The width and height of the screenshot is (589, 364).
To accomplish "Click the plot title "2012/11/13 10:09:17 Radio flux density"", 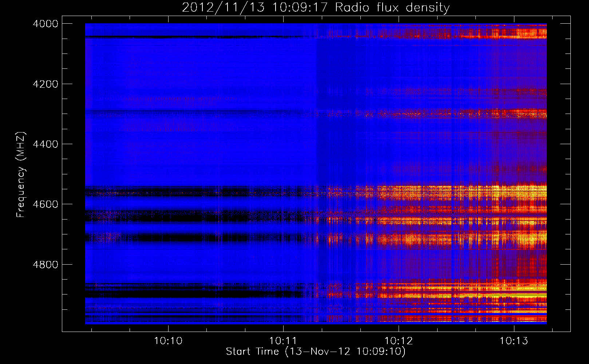I will [316, 7].
